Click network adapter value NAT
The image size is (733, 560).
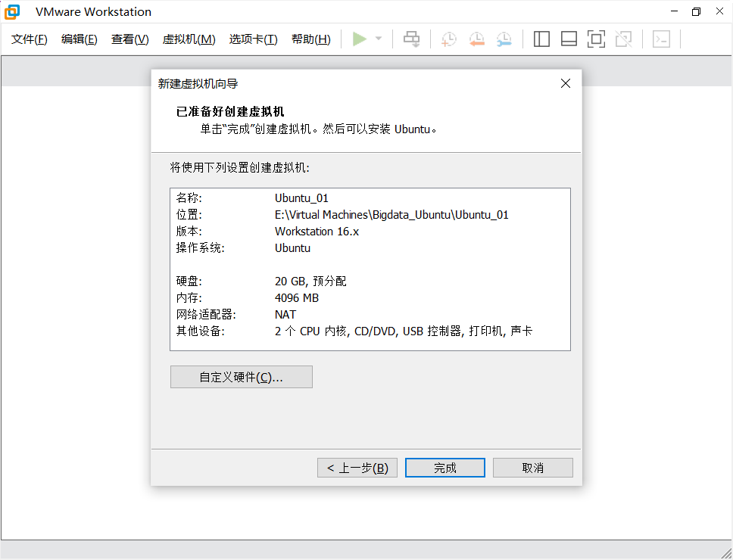tap(285, 314)
